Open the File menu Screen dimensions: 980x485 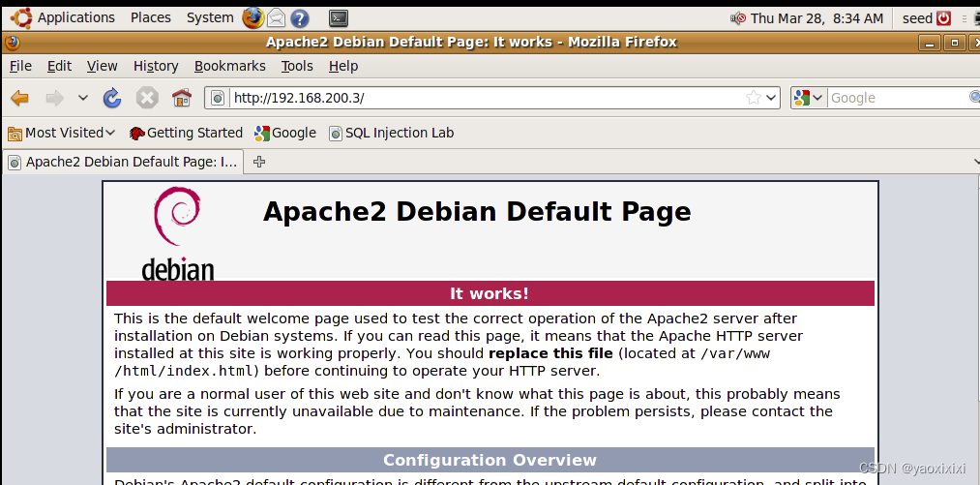[20, 66]
